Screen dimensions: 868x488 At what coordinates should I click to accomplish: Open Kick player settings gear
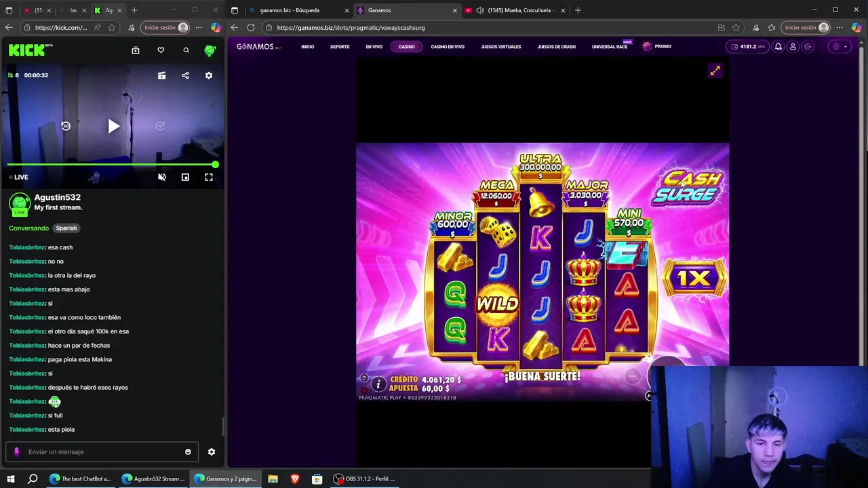pyautogui.click(x=209, y=75)
